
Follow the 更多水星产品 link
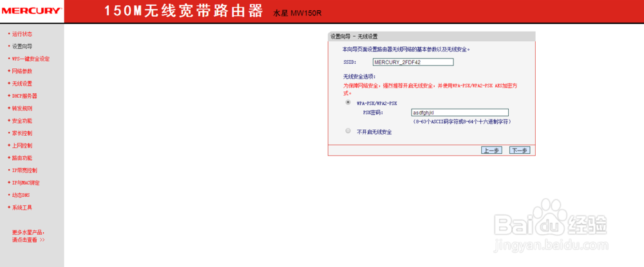click(x=28, y=236)
